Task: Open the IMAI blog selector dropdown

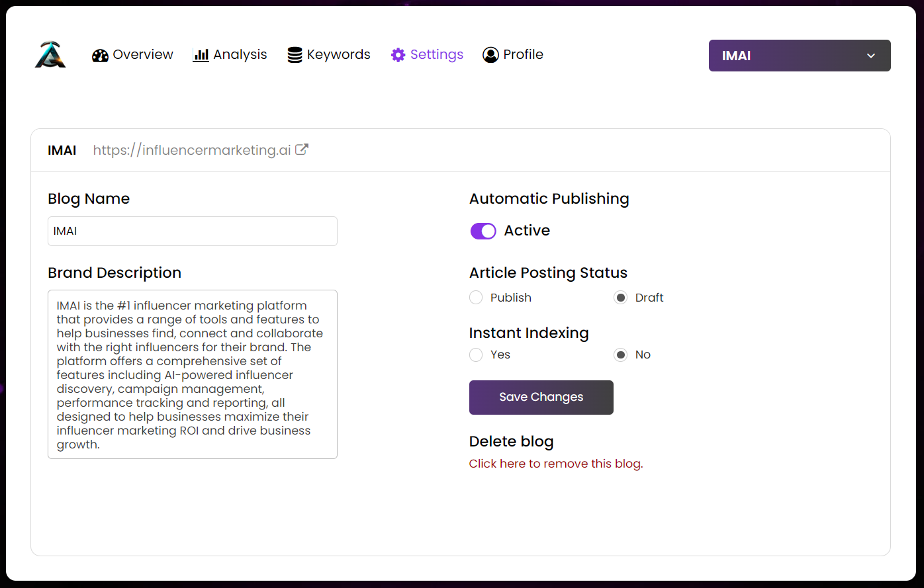Action: (800, 56)
